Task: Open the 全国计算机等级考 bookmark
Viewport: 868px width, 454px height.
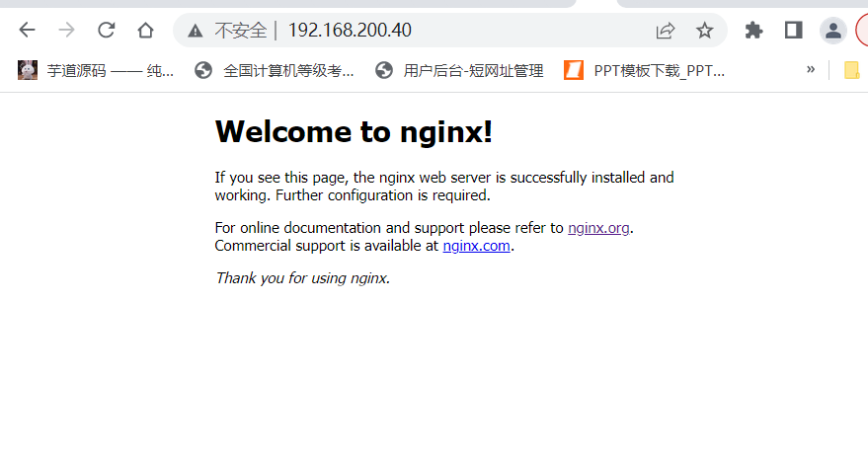Action: pyautogui.click(x=274, y=71)
